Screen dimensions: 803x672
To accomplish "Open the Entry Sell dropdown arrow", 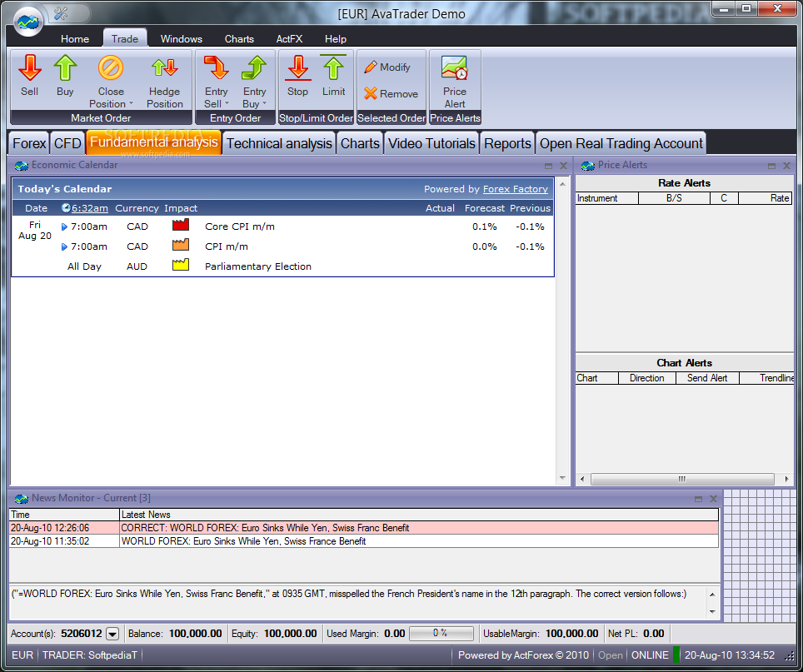I will pyautogui.click(x=227, y=103).
